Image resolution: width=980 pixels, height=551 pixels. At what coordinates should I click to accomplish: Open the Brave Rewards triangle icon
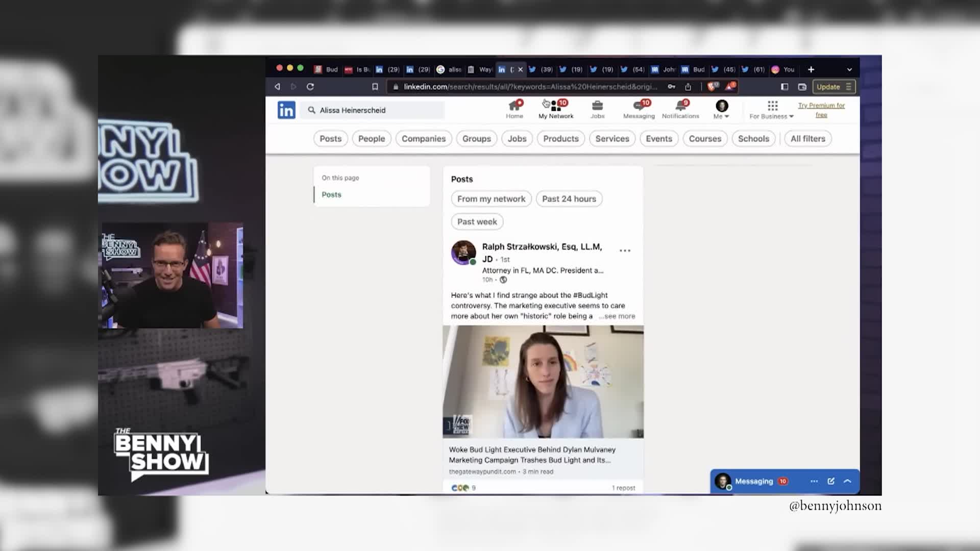pos(730,86)
